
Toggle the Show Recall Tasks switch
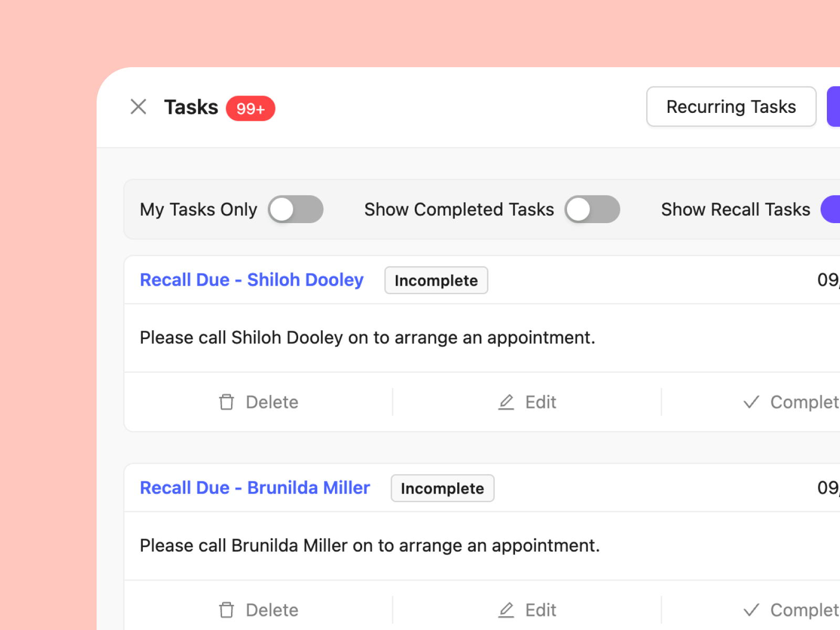(x=831, y=209)
